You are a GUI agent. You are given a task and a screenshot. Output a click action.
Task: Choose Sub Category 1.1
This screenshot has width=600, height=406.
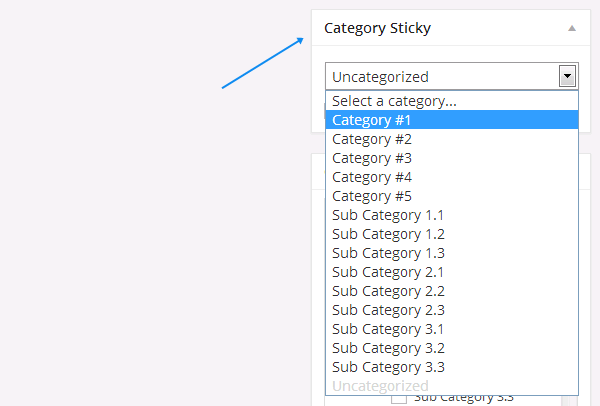[452, 215]
